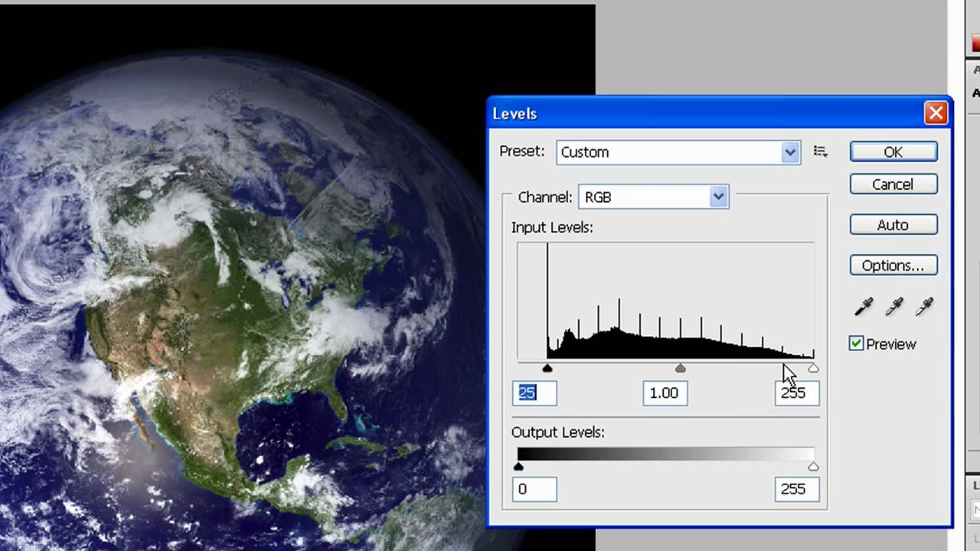
Task: Click Cancel in the Levels dialog
Action: 893,184
